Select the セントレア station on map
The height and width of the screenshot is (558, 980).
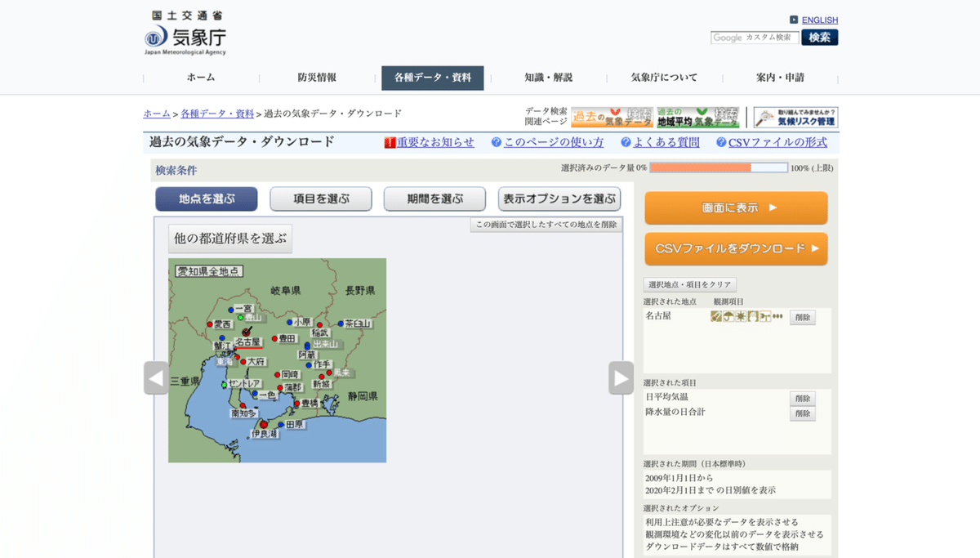click(x=224, y=385)
